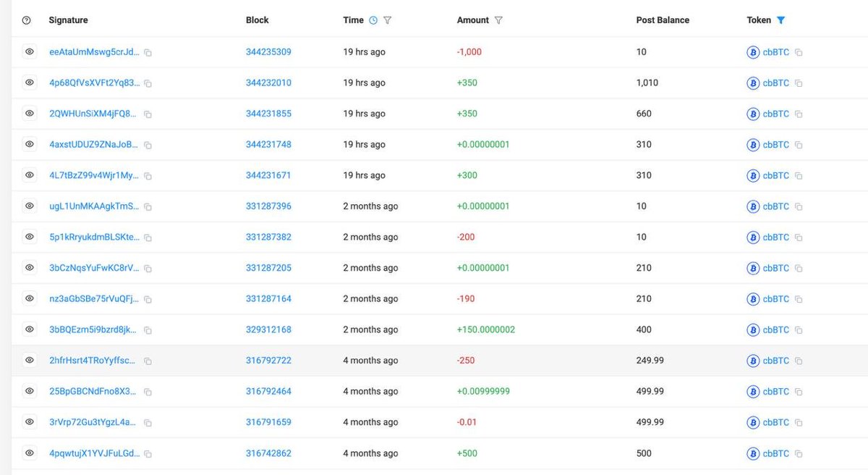Open cbBTC token link in block 316792464 row
Image resolution: width=868 pixels, height=475 pixels.
tap(776, 391)
